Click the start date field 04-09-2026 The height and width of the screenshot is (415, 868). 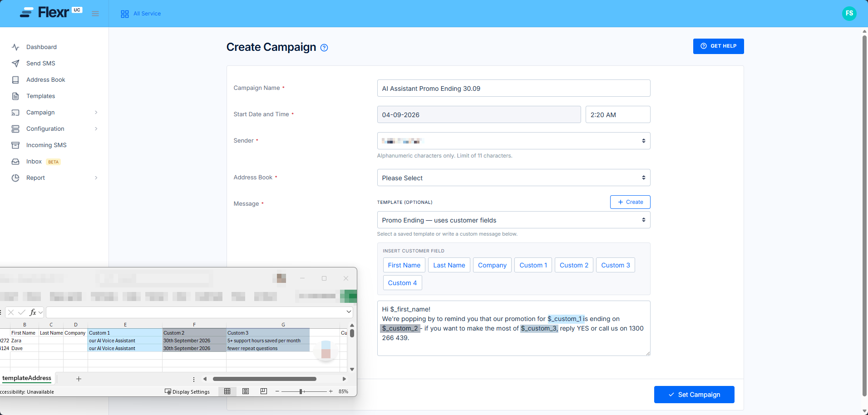[479, 114]
